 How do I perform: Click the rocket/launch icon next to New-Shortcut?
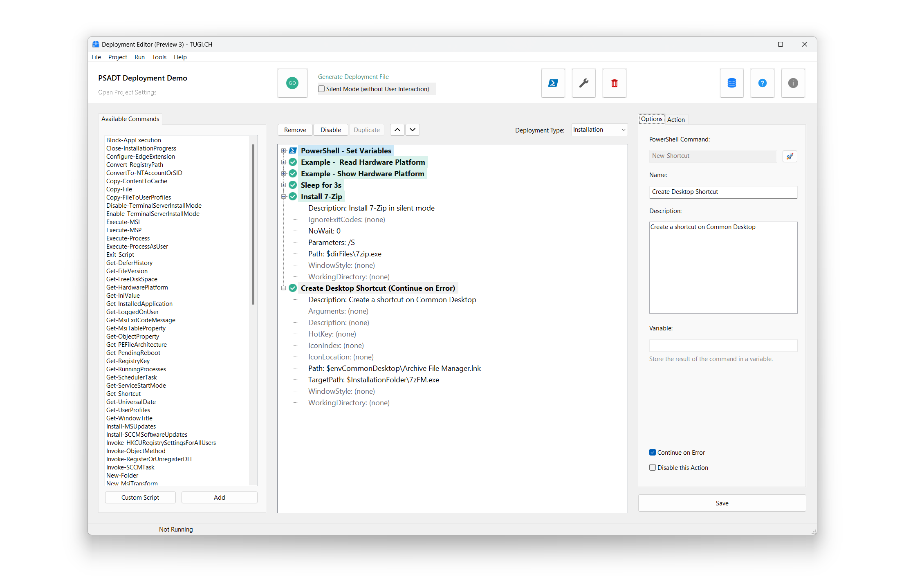point(790,156)
